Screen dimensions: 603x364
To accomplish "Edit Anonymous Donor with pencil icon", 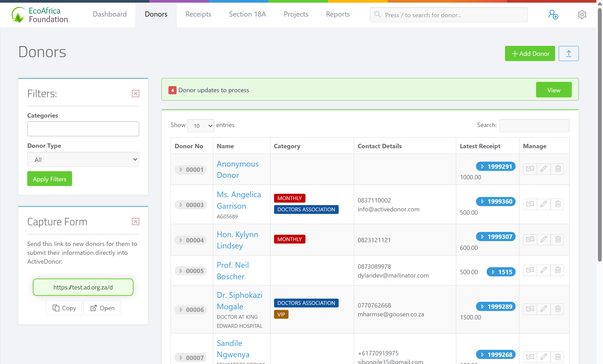I will pyautogui.click(x=544, y=169).
